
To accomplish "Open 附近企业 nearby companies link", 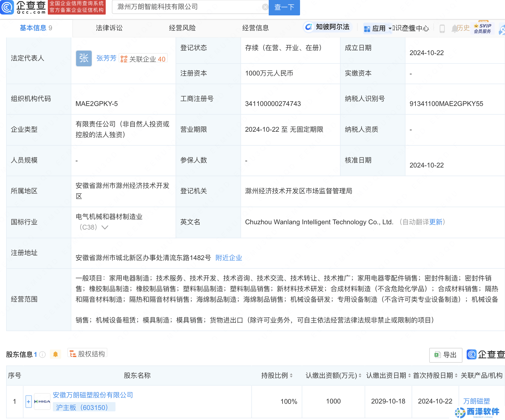I will (228, 258).
